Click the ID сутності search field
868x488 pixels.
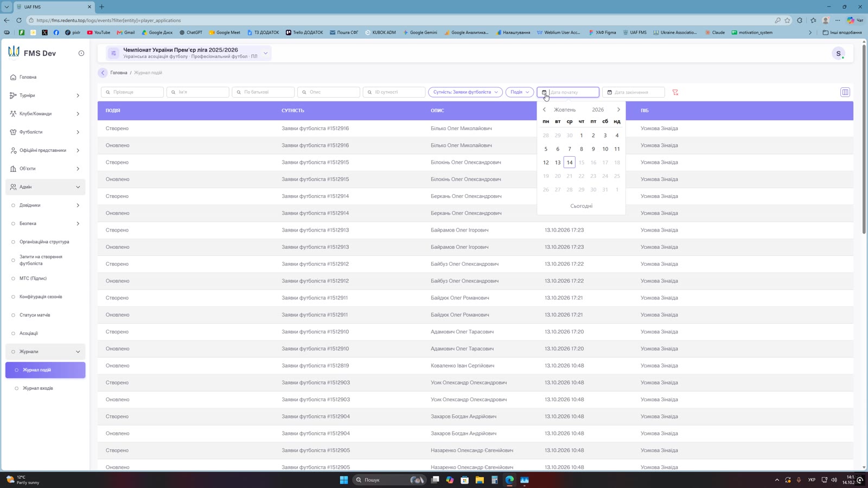394,92
